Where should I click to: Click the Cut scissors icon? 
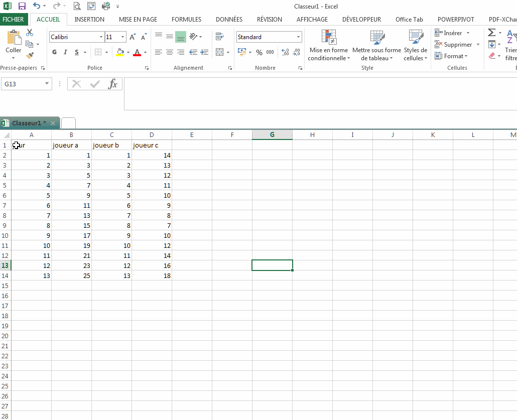pos(30,33)
